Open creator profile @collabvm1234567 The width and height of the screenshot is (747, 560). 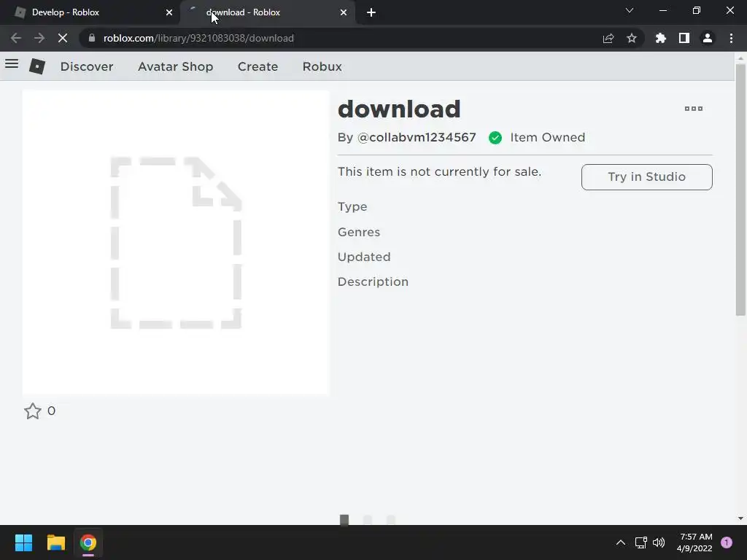(x=417, y=138)
